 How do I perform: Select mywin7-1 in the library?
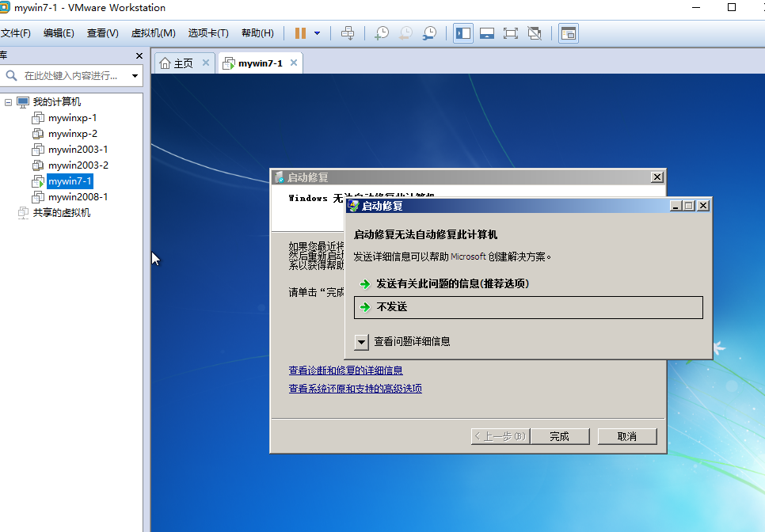click(x=70, y=181)
